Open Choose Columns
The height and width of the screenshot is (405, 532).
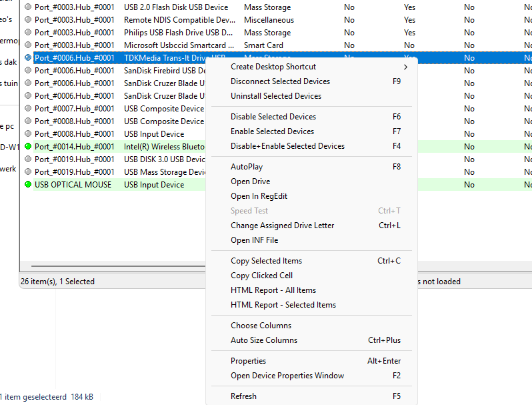(x=311, y=326)
